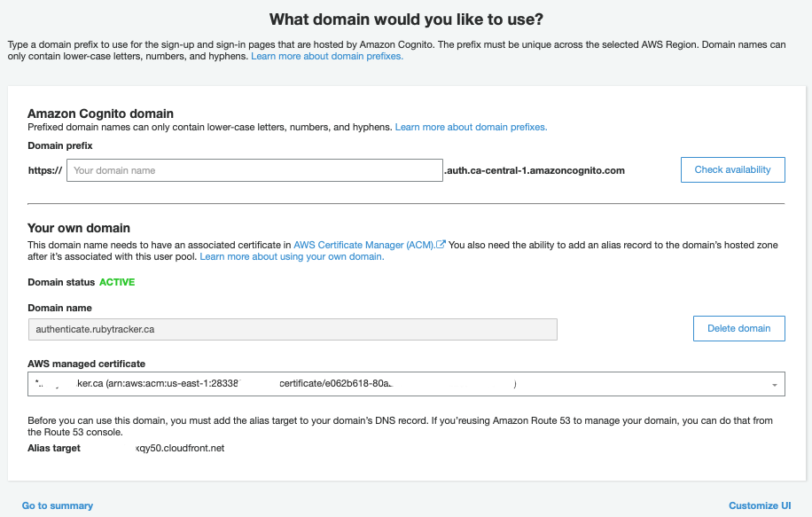Click the Check availability button
This screenshot has height=517, width=812.
pos(733,170)
